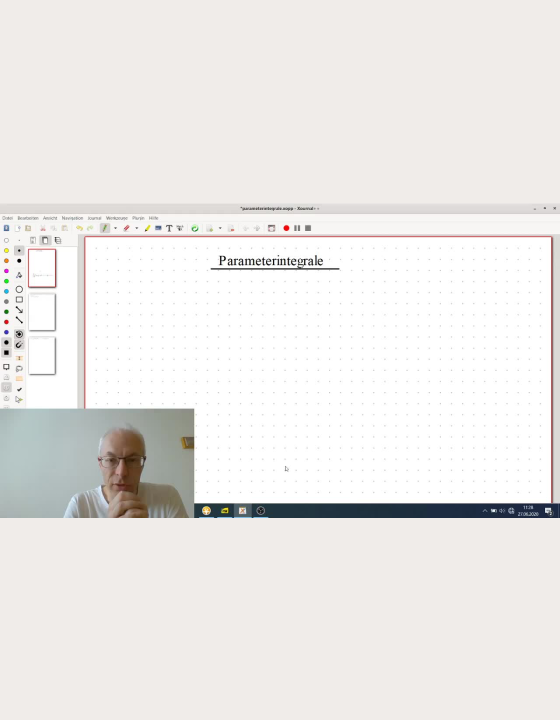Open the Windows notification center icon
This screenshot has height=720, width=560.
pyautogui.click(x=549, y=511)
